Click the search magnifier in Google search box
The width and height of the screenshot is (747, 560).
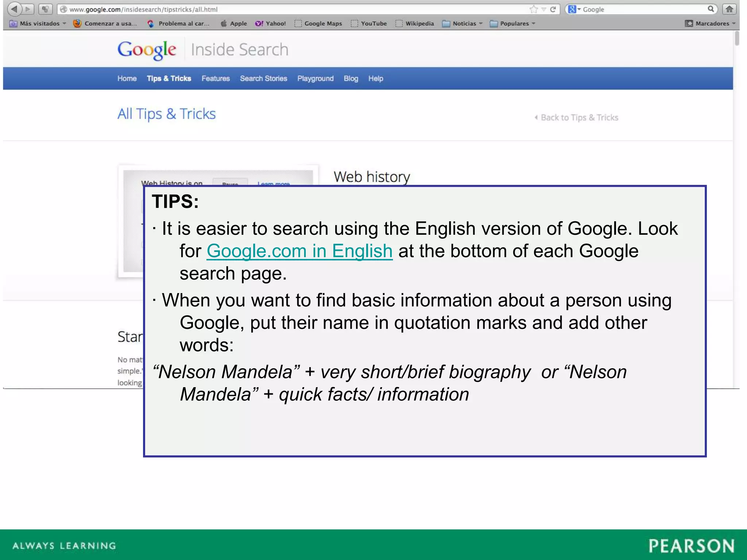point(711,9)
